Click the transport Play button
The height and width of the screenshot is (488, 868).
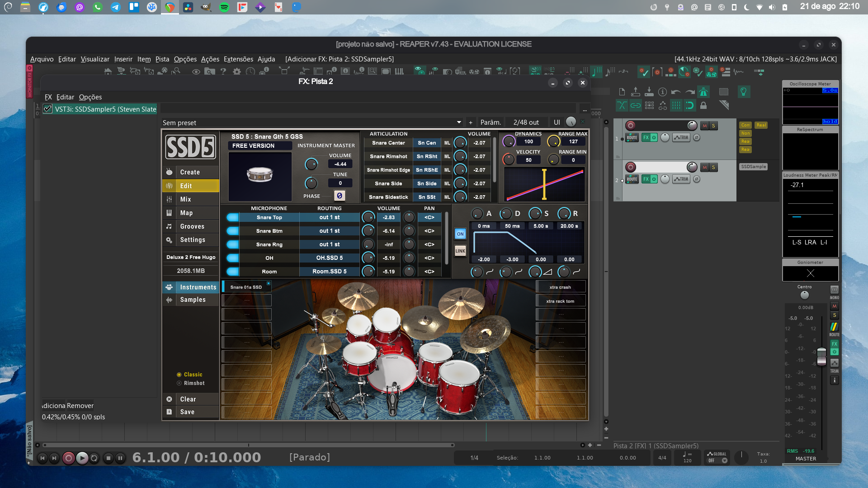(82, 458)
